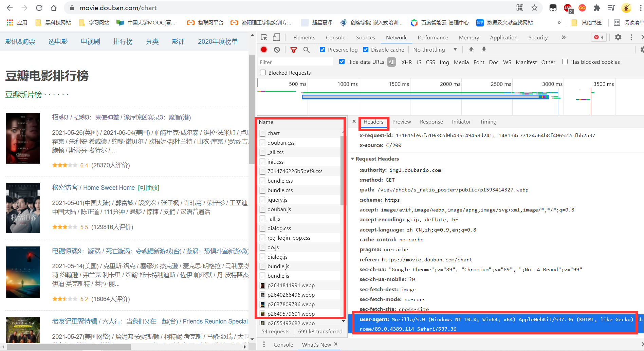The width and height of the screenshot is (644, 351).
Task: Open the extensions puzzle icon
Action: [597, 8]
